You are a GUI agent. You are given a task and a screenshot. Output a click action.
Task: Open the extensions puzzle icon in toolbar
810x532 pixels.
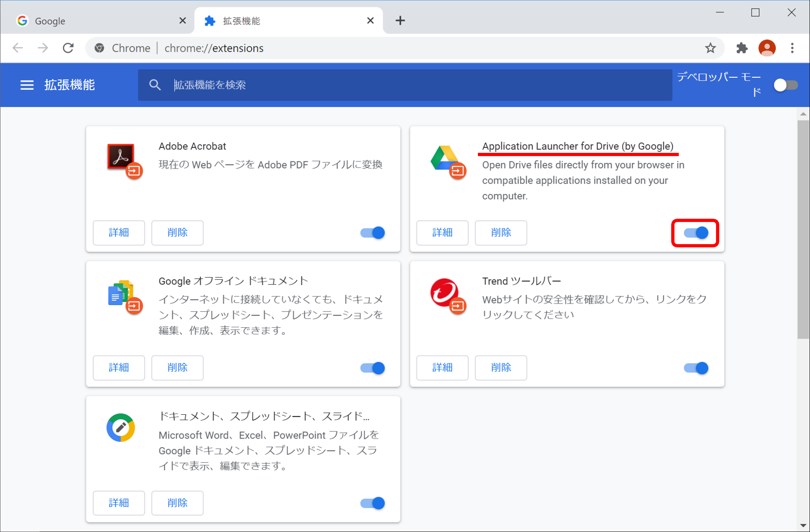point(742,48)
